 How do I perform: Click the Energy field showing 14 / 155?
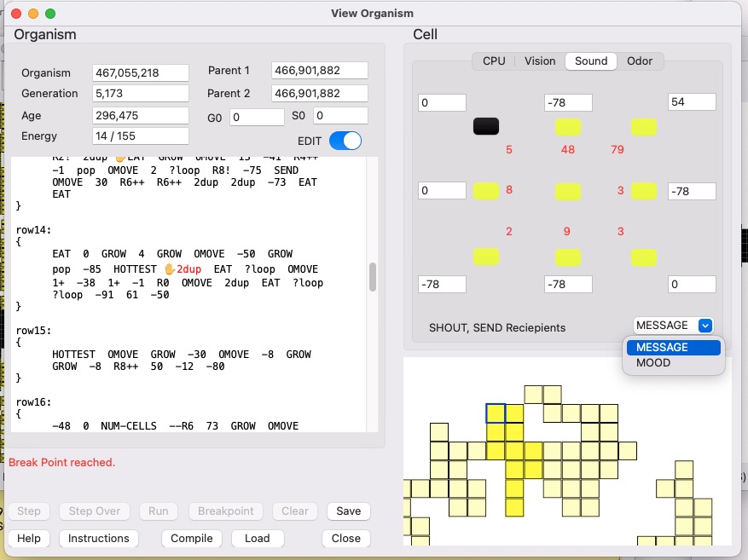[141, 136]
